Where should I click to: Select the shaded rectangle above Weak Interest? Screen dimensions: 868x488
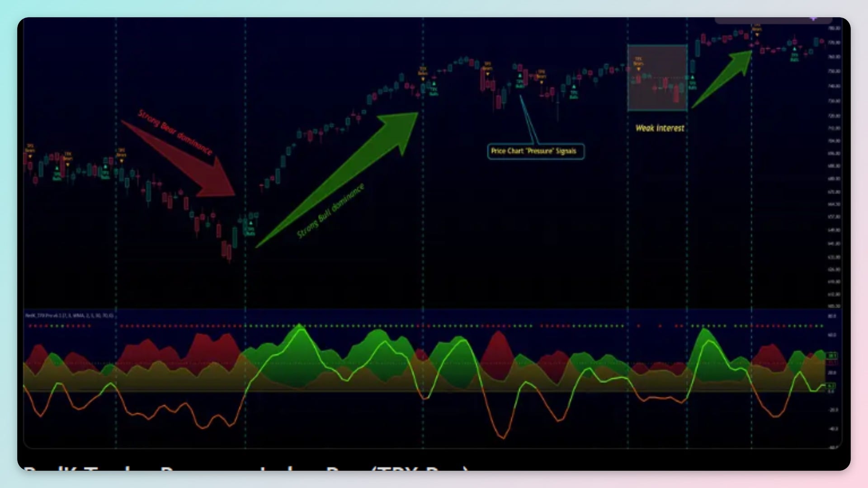[x=657, y=78]
